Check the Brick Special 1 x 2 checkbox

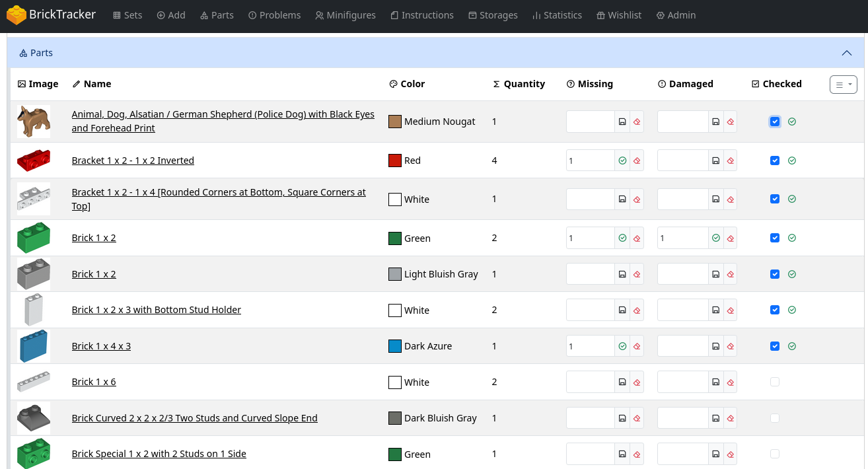[775, 454]
